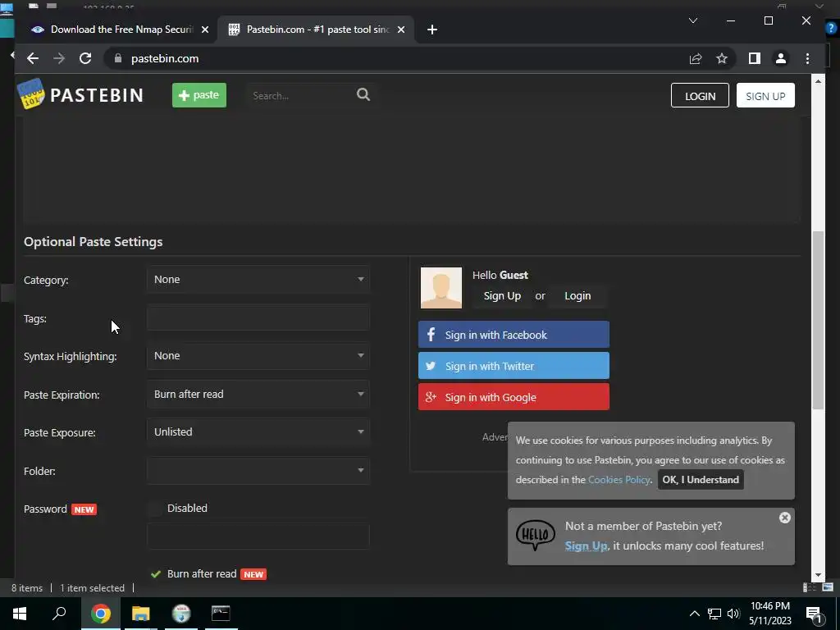Click the guest avatar image
This screenshot has width=840, height=630.
point(441,288)
